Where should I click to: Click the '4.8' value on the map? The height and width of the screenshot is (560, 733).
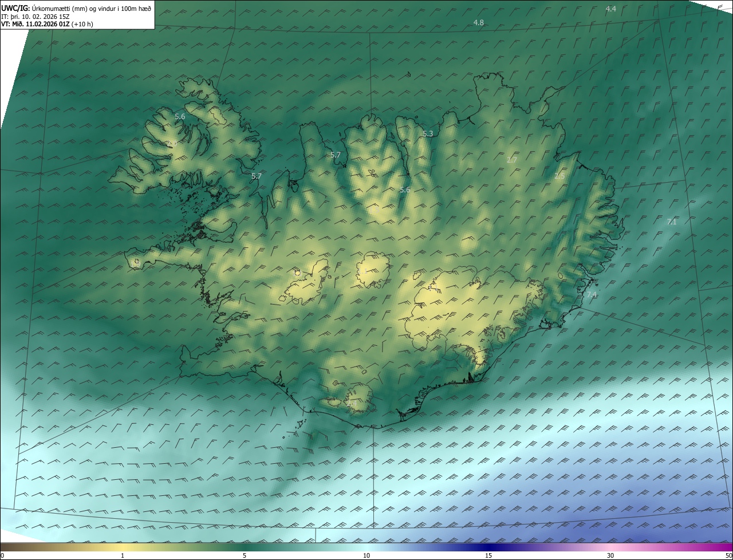point(479,22)
